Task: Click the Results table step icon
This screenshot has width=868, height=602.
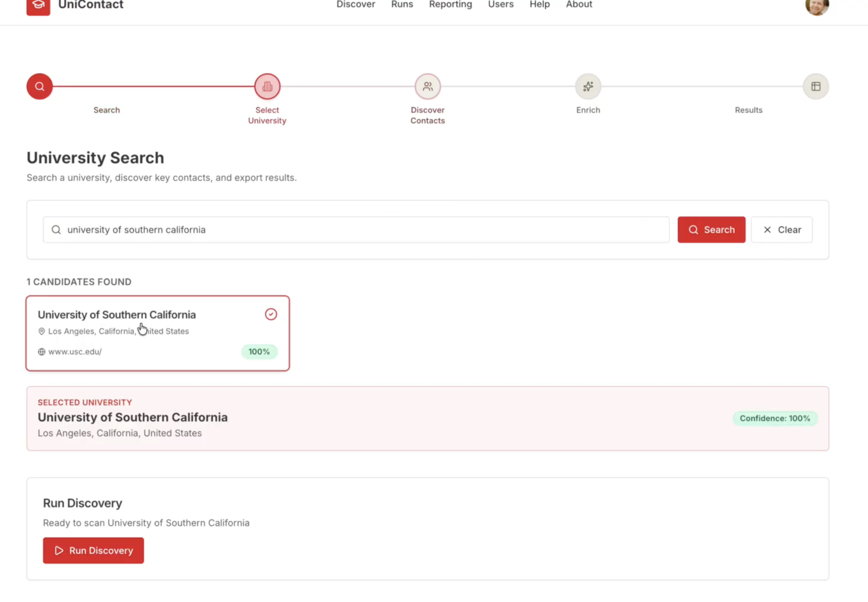Action: pos(815,86)
